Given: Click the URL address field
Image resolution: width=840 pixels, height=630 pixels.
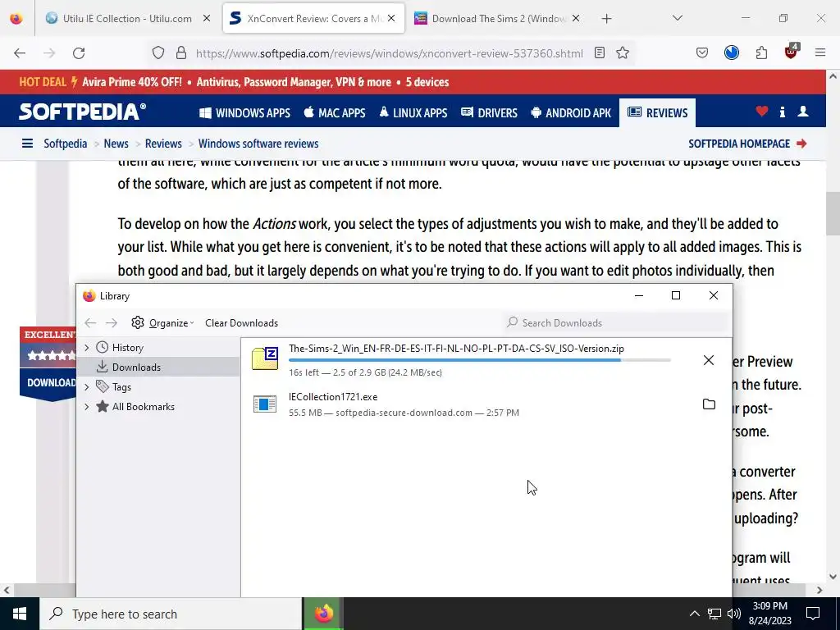Looking at the screenshot, I should (390, 53).
